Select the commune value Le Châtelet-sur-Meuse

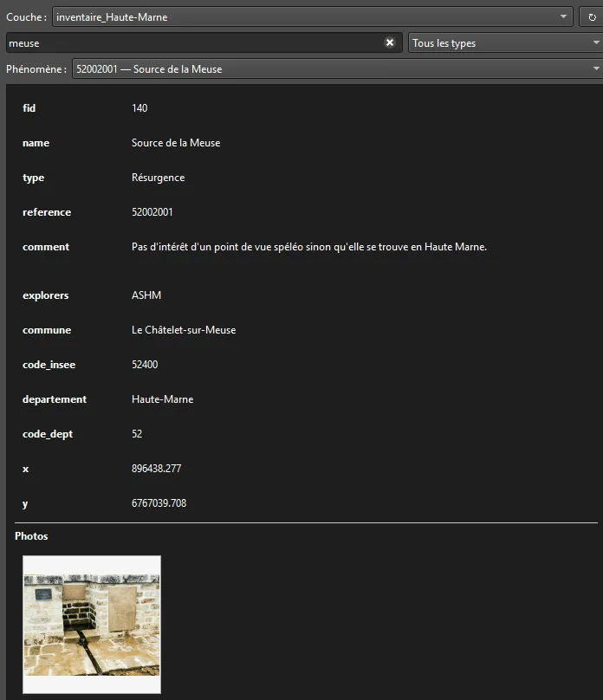click(184, 330)
